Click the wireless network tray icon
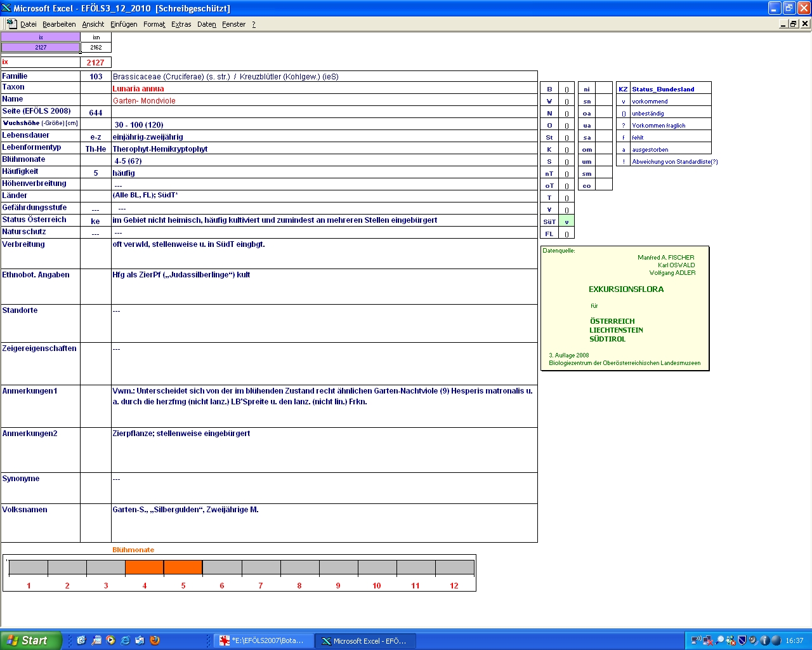 click(x=696, y=640)
